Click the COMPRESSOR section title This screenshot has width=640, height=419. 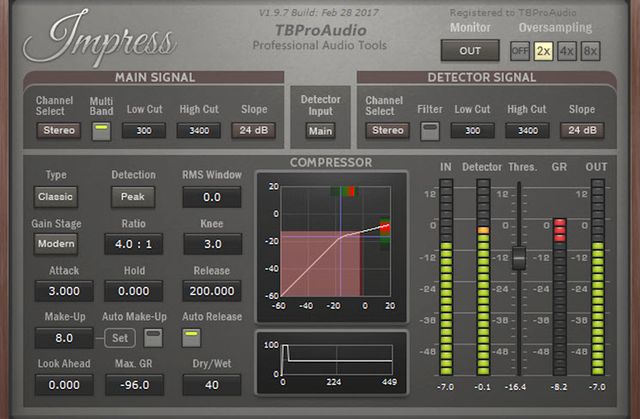[x=331, y=163]
